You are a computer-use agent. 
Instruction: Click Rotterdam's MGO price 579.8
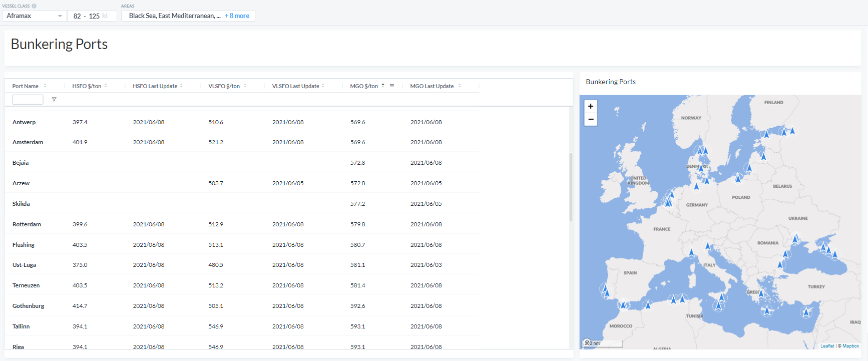(x=357, y=224)
